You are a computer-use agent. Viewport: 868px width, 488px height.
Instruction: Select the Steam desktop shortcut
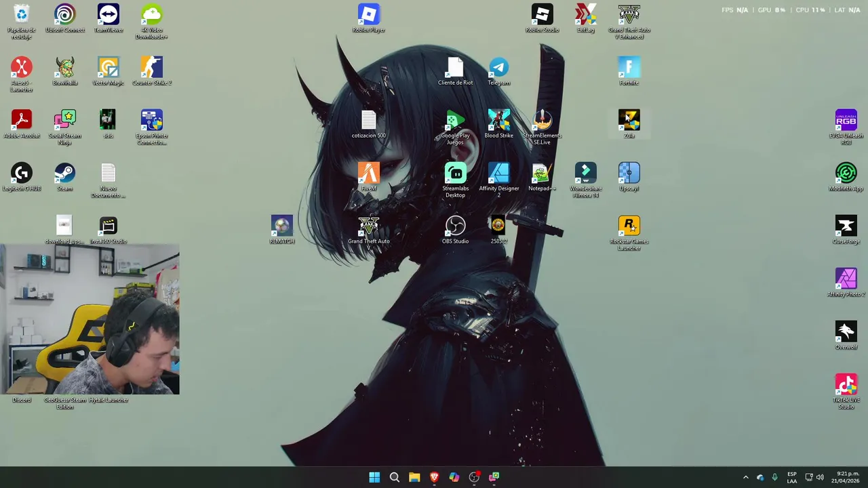click(x=65, y=177)
